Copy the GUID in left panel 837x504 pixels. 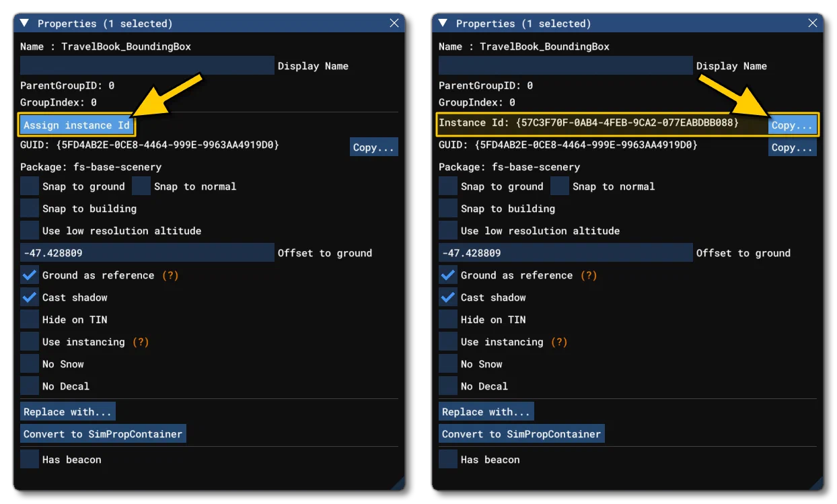374,147
